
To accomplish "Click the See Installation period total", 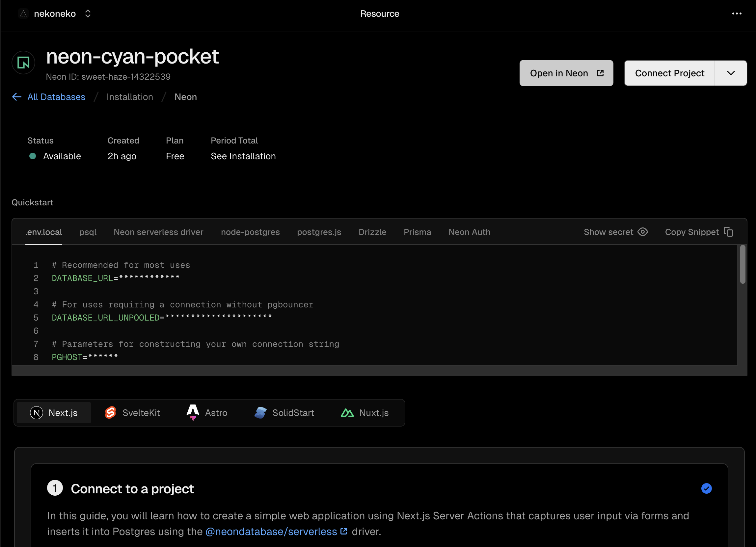I will coord(243,156).
